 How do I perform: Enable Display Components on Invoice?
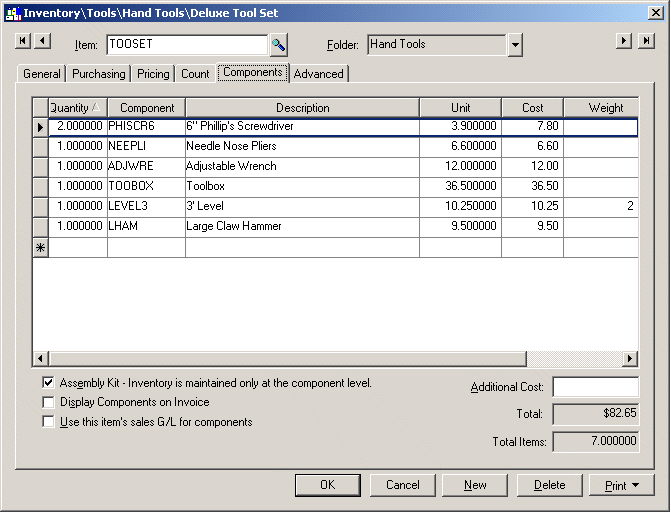click(x=48, y=402)
